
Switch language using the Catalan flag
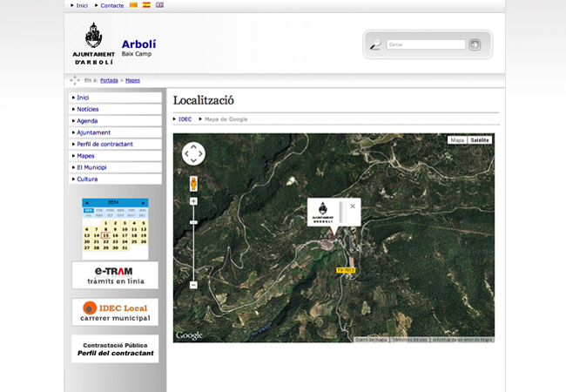[133, 5]
